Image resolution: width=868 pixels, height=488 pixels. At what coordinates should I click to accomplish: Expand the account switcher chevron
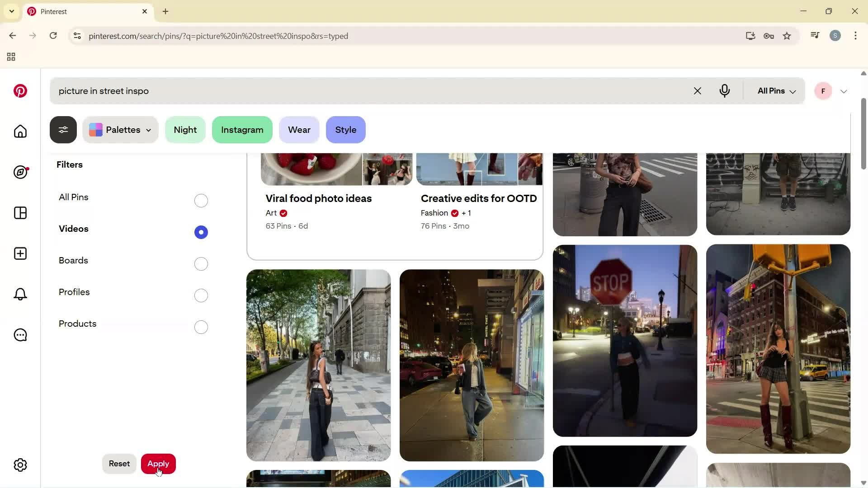(x=844, y=91)
